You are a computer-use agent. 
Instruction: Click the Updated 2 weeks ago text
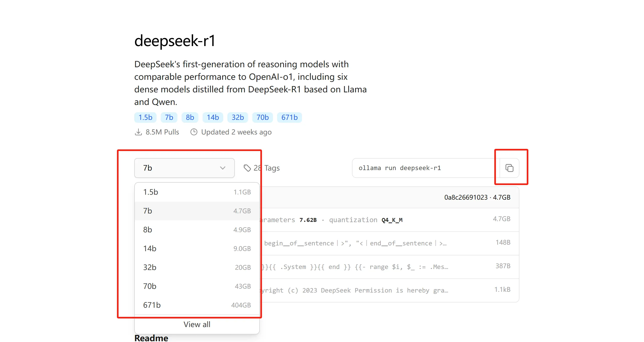tap(236, 132)
